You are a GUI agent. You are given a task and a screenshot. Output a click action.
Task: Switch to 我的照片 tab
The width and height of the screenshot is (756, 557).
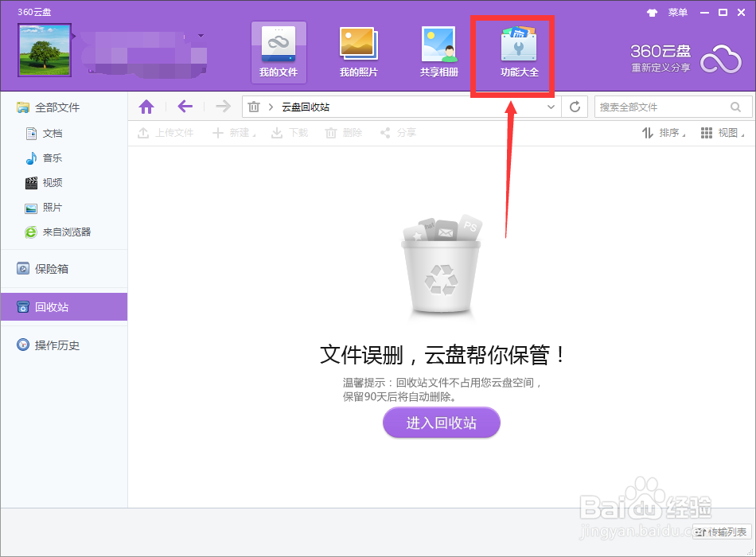tap(359, 52)
